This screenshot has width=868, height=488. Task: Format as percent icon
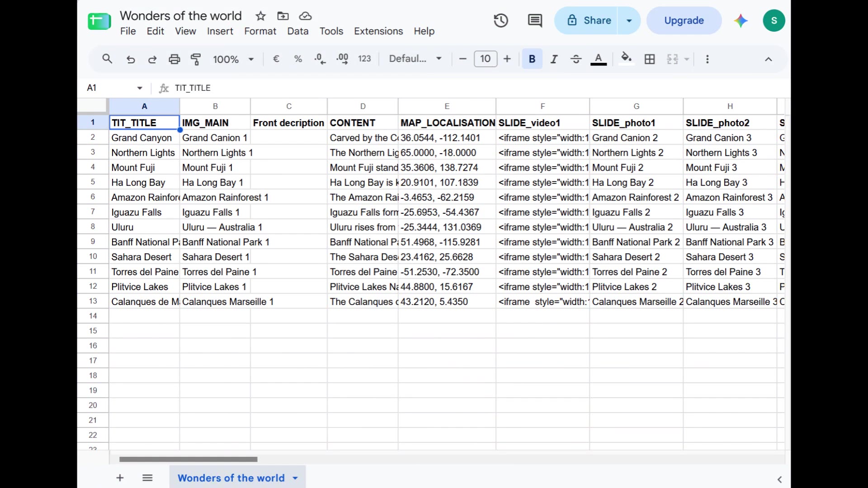coord(298,59)
